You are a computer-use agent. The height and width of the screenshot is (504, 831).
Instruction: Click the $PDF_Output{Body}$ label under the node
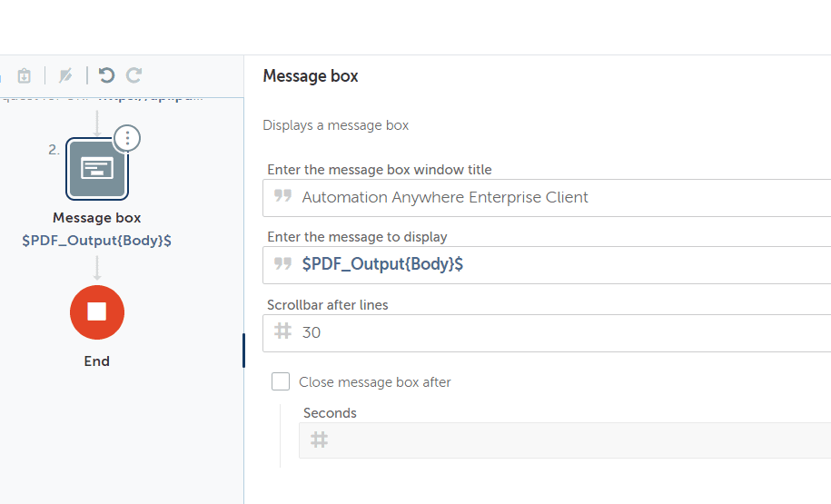pyautogui.click(x=96, y=241)
